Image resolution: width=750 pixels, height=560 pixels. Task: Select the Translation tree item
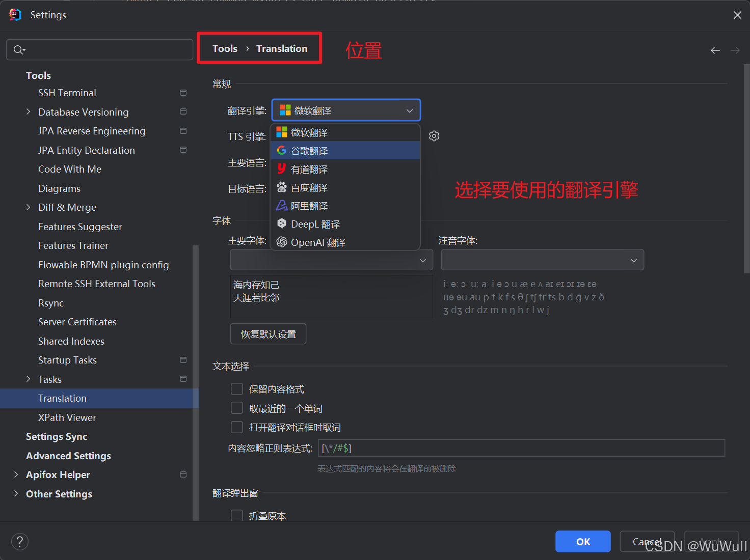coord(99,398)
